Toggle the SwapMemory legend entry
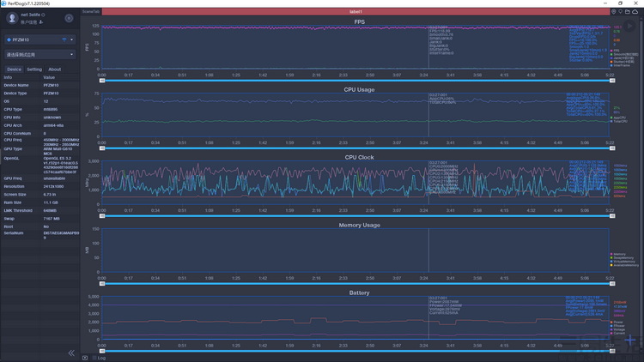 [623, 257]
